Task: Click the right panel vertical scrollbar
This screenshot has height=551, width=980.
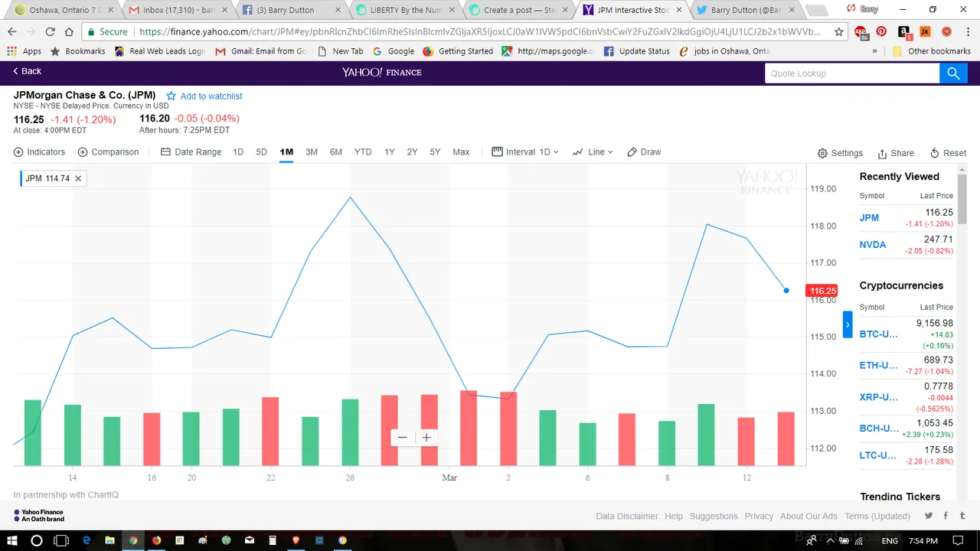Action: coord(962,199)
